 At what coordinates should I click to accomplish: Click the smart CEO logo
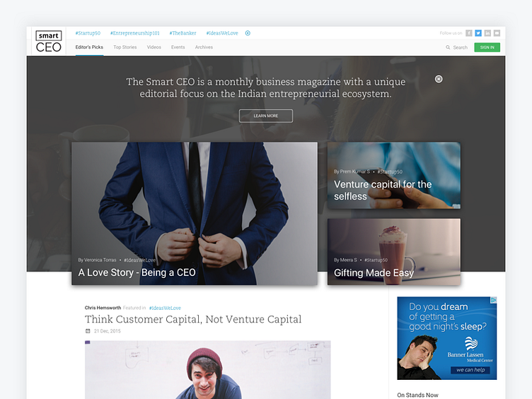coord(49,42)
